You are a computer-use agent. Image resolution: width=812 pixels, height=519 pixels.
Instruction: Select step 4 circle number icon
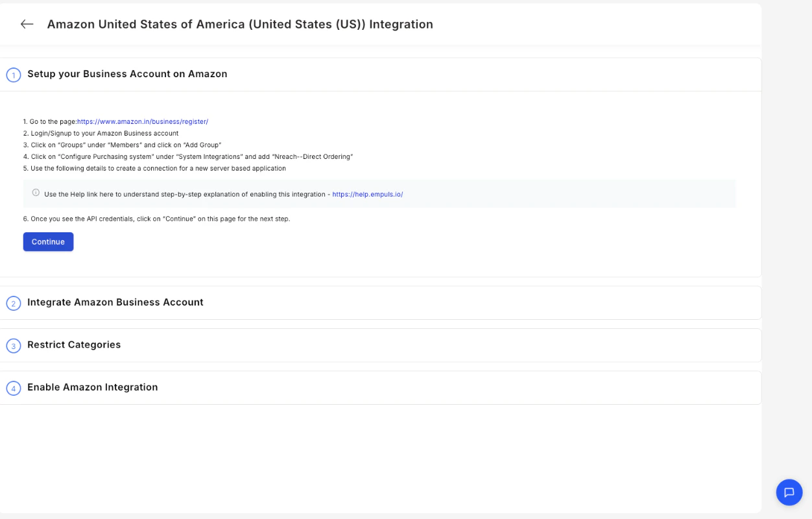[x=14, y=389]
